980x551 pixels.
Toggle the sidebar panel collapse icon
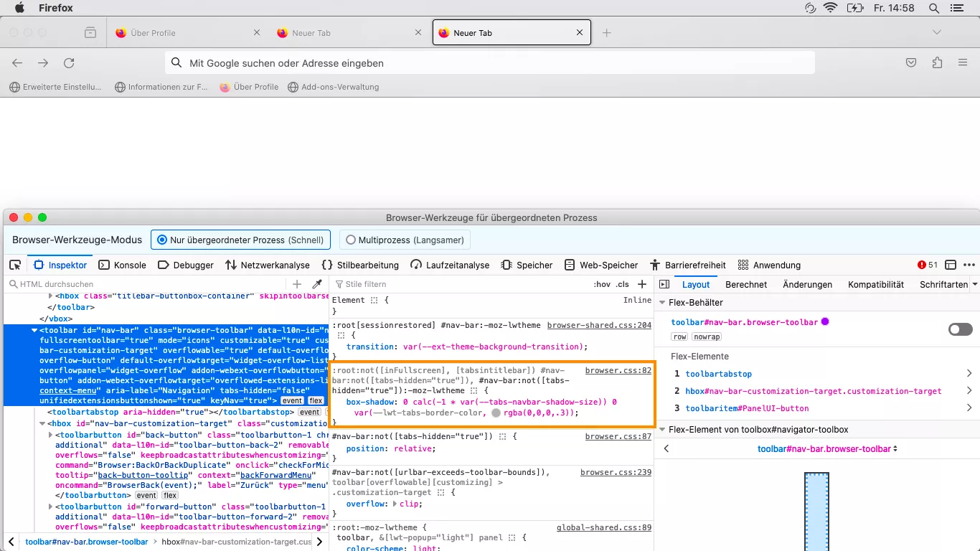664,284
